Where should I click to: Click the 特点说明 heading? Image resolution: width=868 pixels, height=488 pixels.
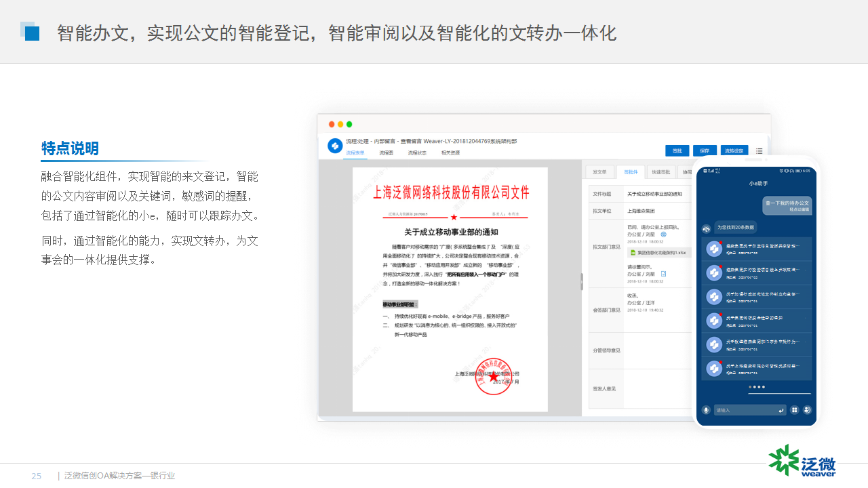click(70, 148)
